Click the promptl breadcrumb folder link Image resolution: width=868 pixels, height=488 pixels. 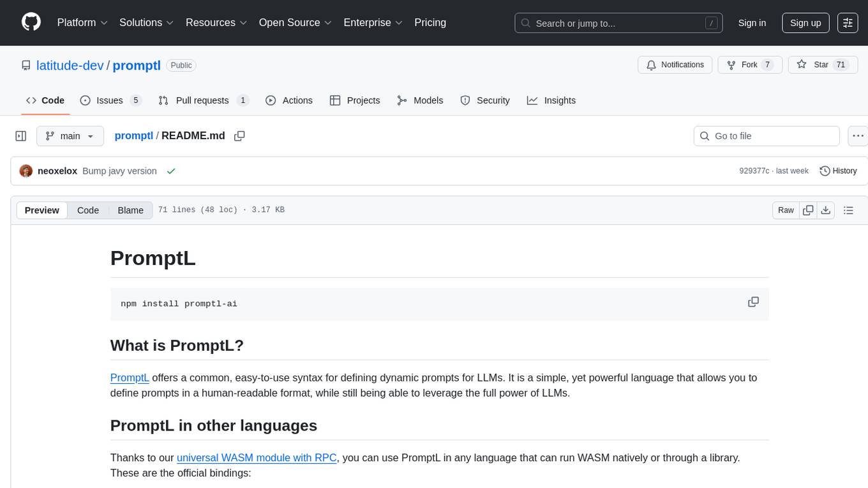click(134, 135)
